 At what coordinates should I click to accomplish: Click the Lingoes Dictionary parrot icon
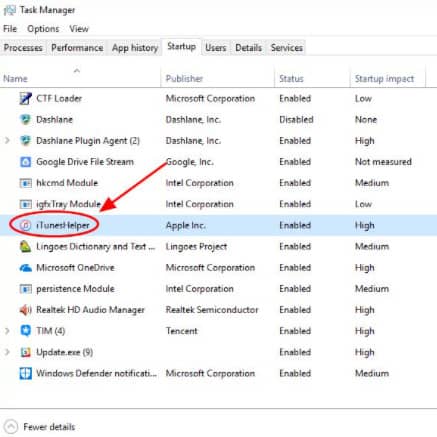25,247
